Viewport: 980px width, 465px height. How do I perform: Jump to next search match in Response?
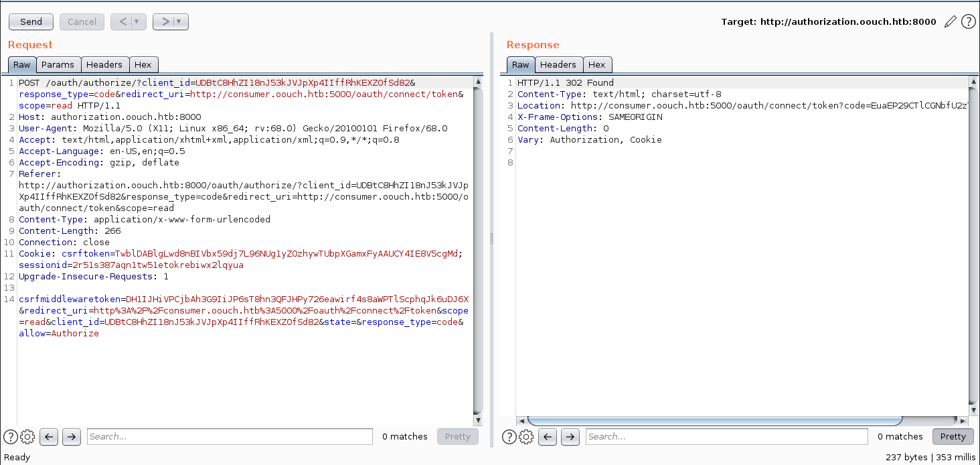click(x=570, y=437)
